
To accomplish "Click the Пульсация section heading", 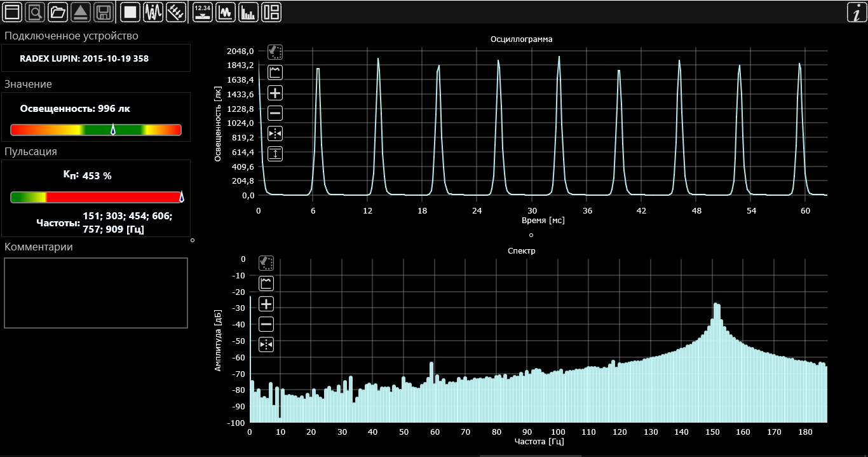I will (31, 151).
